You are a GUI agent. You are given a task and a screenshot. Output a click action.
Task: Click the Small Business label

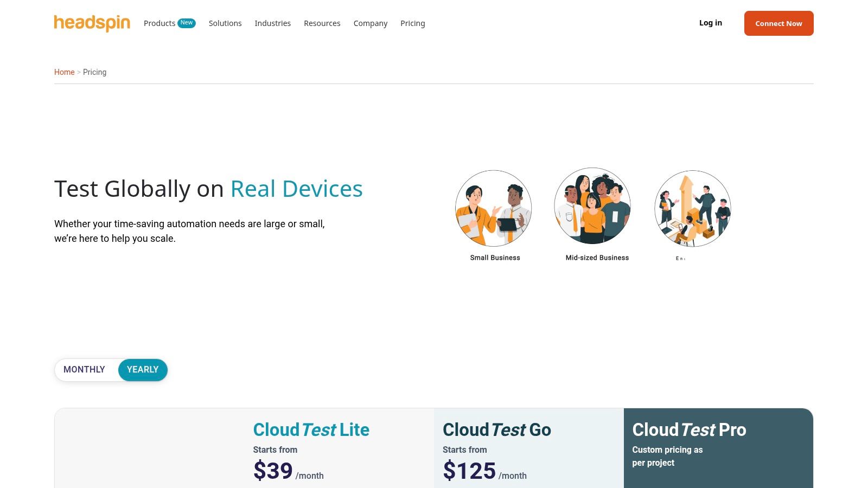click(495, 258)
